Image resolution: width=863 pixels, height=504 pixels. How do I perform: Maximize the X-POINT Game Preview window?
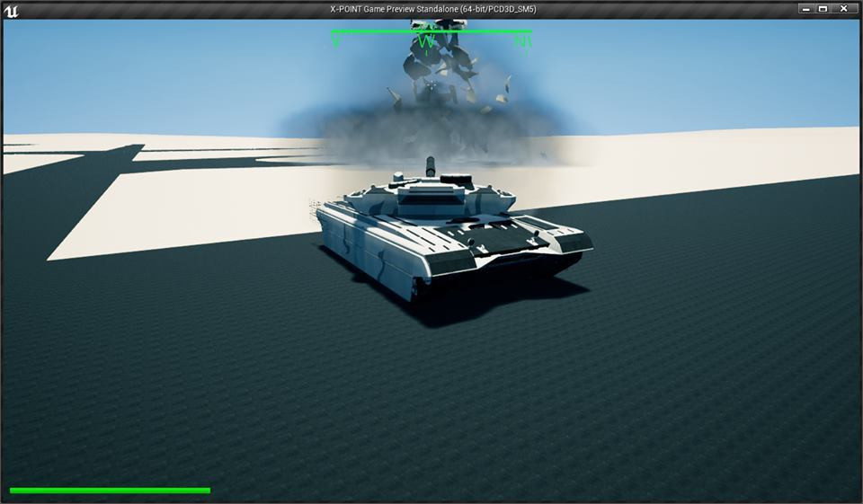(823, 9)
